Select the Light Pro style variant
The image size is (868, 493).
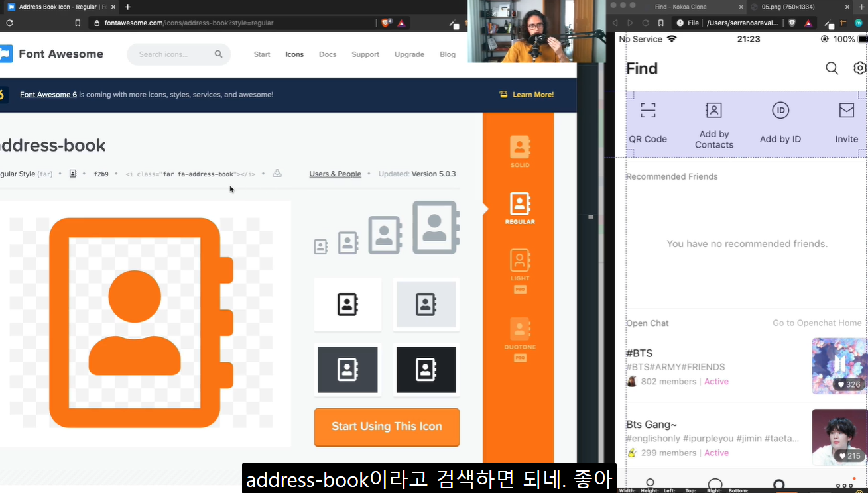click(x=520, y=270)
